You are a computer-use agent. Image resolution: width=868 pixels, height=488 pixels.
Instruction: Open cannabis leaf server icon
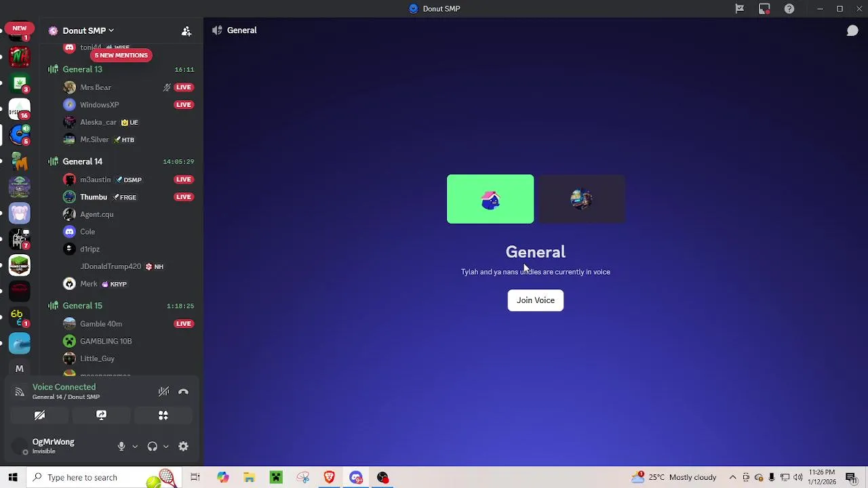[20, 83]
